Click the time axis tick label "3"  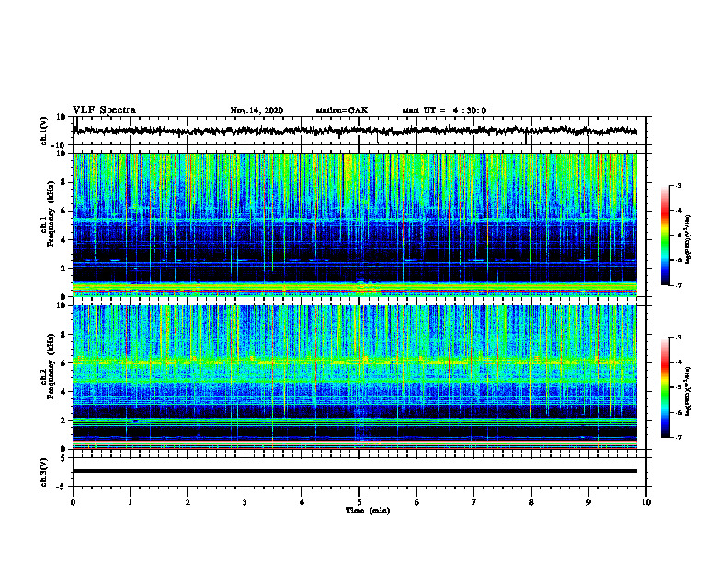[245, 502]
